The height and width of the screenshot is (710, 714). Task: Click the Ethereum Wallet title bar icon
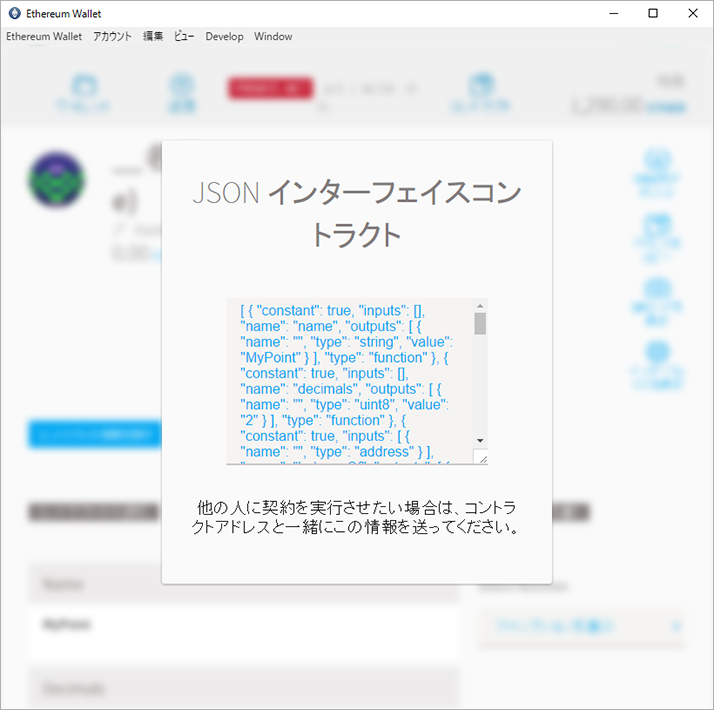15,14
